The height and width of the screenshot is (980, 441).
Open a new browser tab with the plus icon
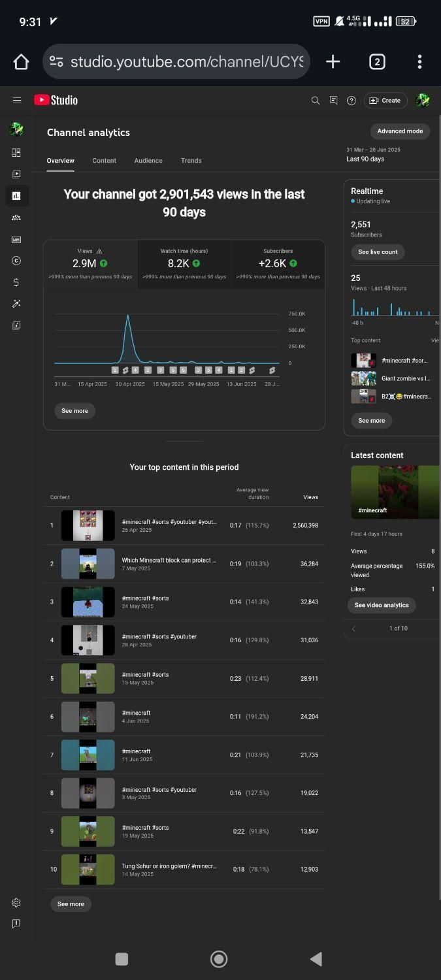[x=333, y=61]
